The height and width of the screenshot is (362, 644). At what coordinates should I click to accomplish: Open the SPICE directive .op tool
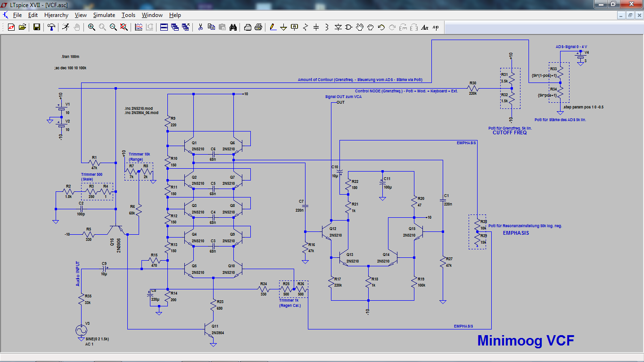click(435, 27)
